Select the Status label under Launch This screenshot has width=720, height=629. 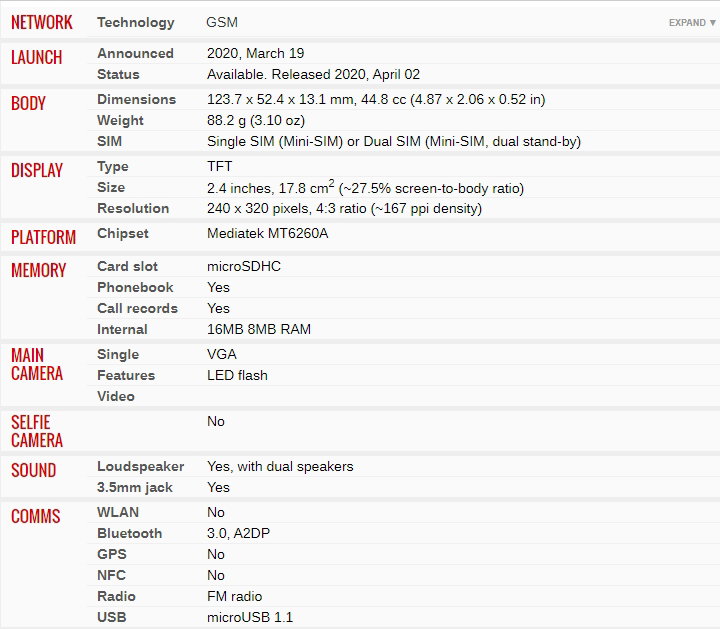point(118,74)
